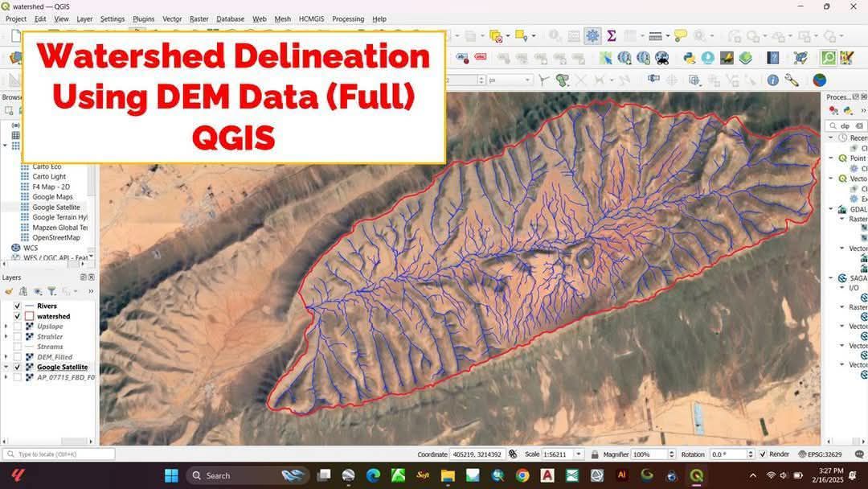
Task: Open Google Chrome from the taskbar
Action: click(522, 475)
